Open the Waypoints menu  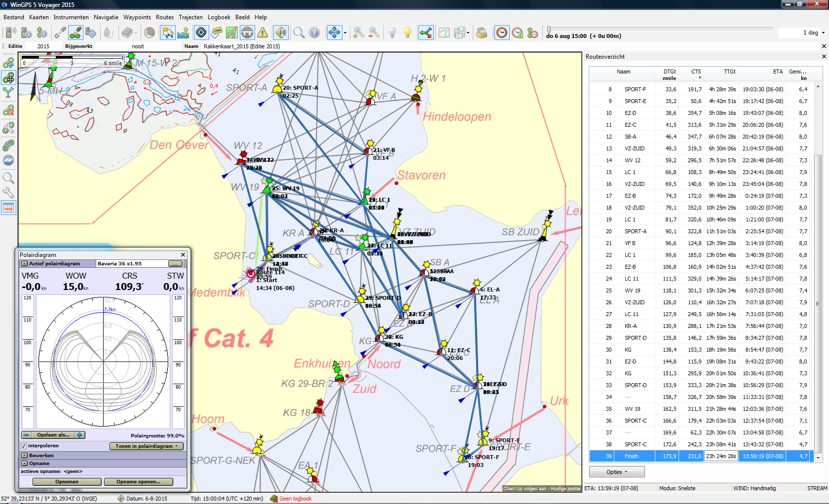(x=137, y=17)
